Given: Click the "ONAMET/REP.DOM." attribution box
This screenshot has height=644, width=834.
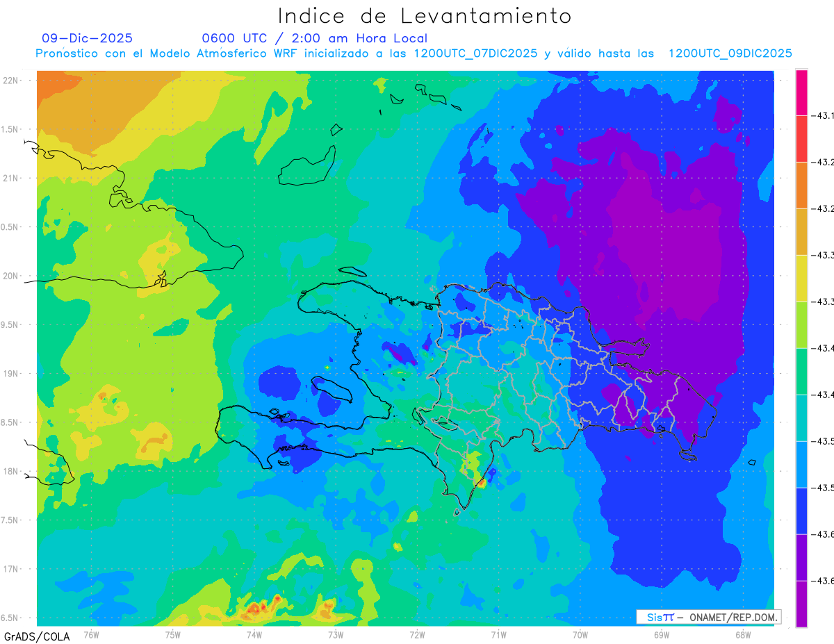Looking at the screenshot, I should pyautogui.click(x=708, y=617).
